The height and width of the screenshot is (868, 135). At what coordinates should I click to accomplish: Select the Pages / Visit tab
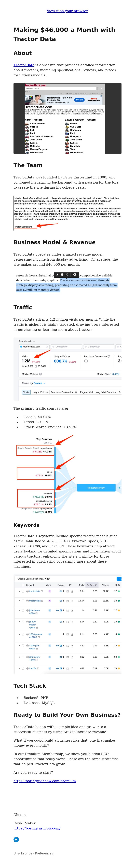[x=87, y=392]
